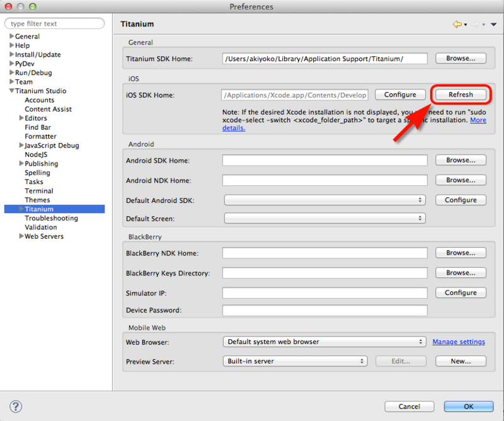Image resolution: width=504 pixels, height=421 pixels.
Task: Open the preferences page view menu triangle
Action: pyautogui.click(x=493, y=25)
